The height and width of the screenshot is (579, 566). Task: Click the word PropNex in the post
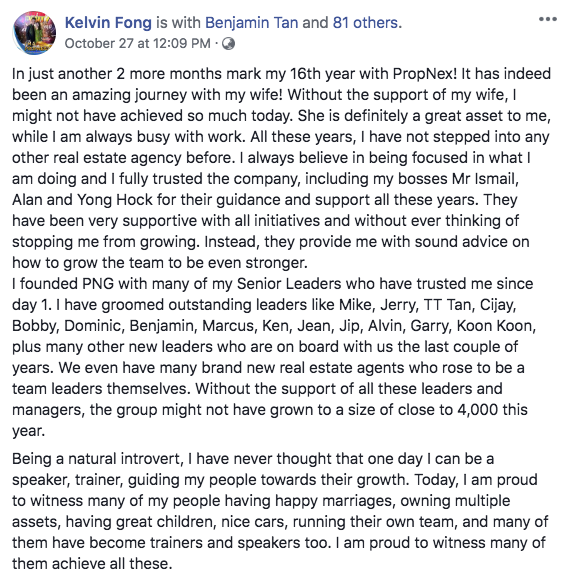point(422,74)
